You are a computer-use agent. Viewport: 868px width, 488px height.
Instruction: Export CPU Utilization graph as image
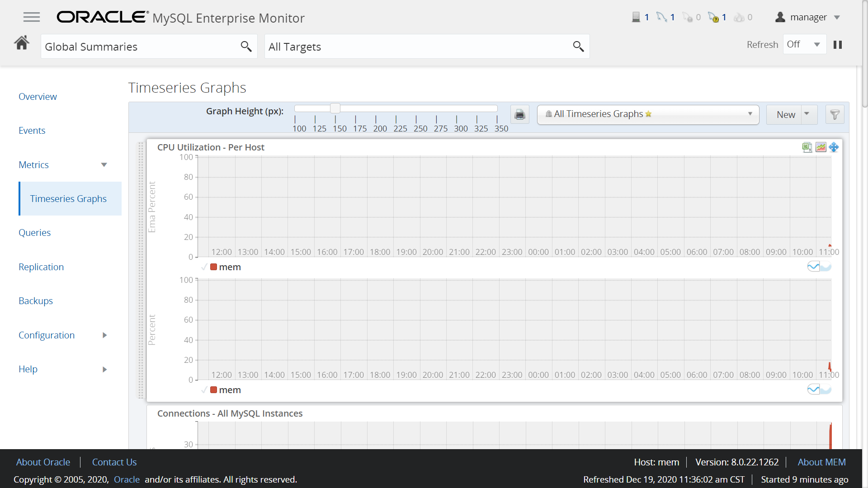pyautogui.click(x=821, y=147)
